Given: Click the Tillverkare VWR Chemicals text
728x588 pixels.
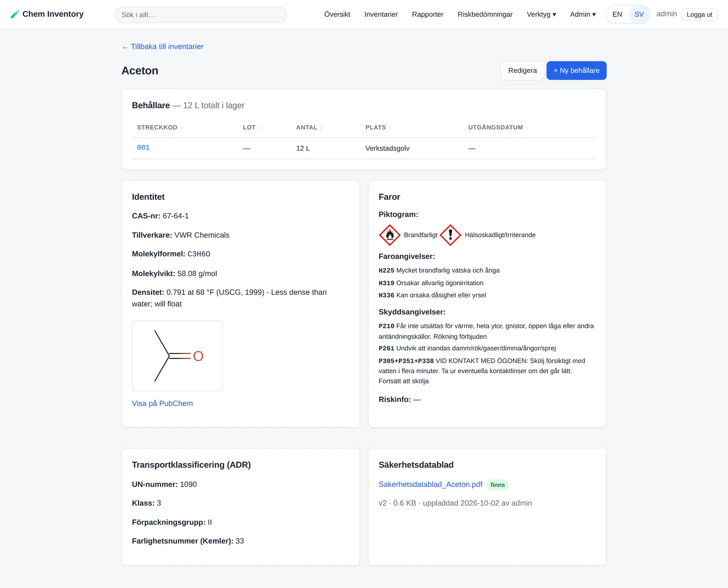Looking at the screenshot, I should [x=181, y=235].
